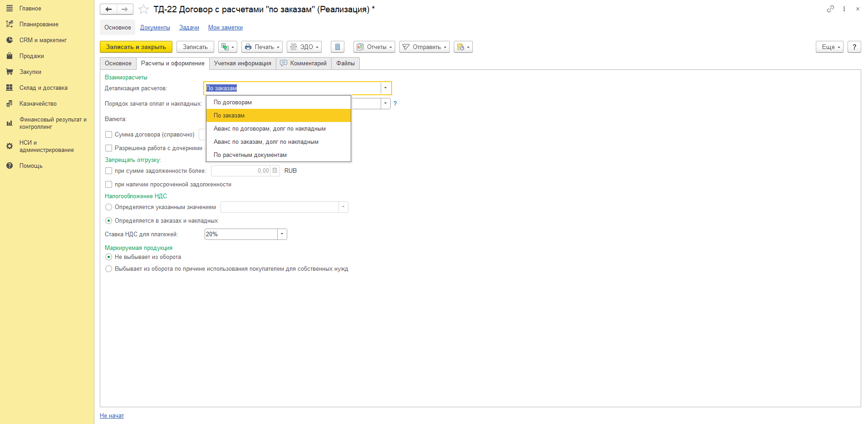868x424 pixels.
Task: Add contract to favorites with the star
Action: click(143, 9)
